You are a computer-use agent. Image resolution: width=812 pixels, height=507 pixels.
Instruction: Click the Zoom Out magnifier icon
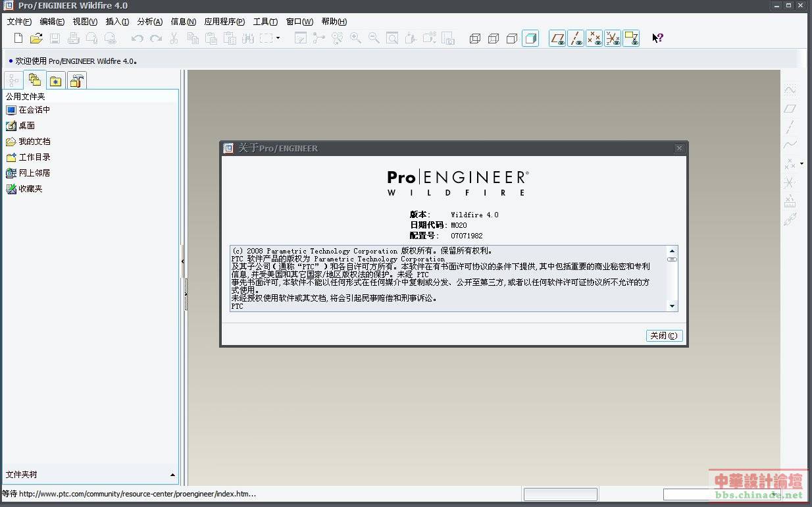tap(374, 38)
